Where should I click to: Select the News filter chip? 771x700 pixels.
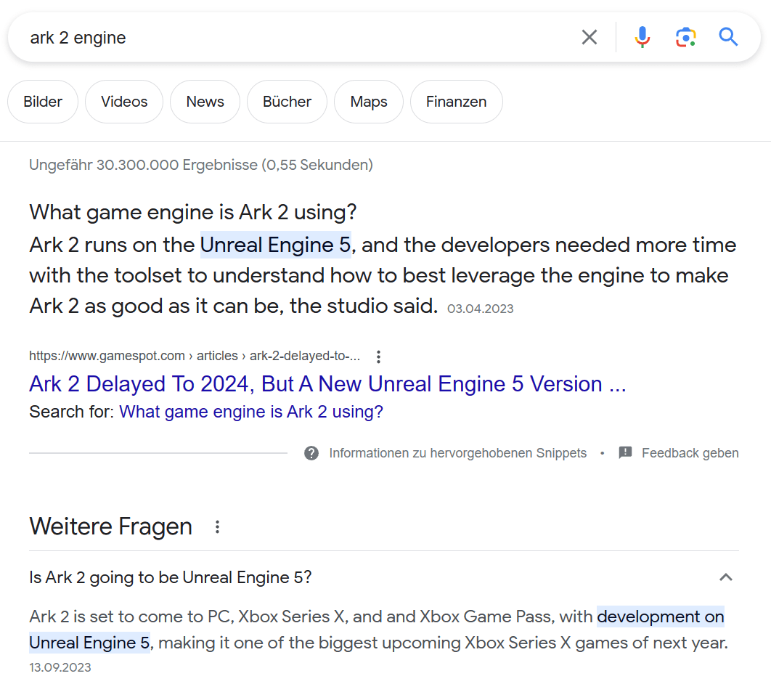coord(205,102)
